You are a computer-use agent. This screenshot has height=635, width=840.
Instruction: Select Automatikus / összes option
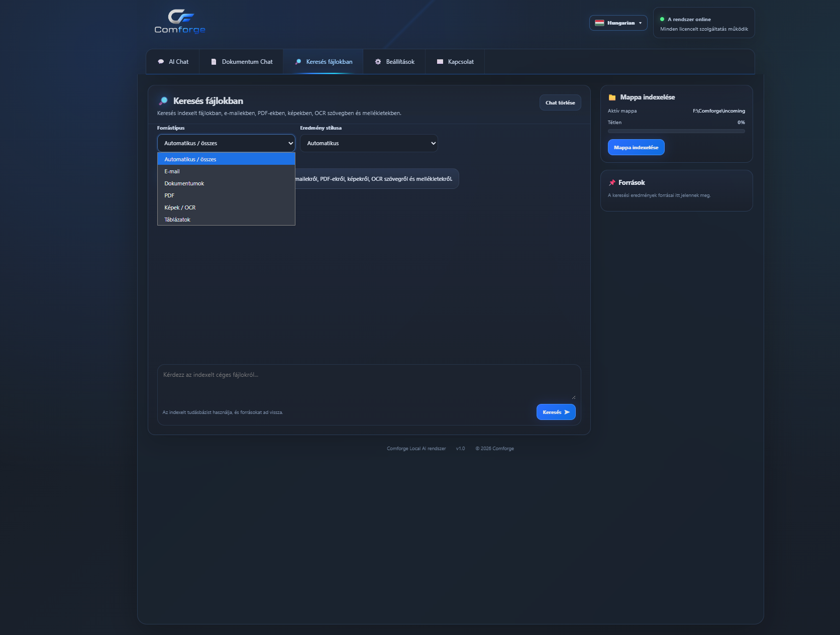pyautogui.click(x=226, y=159)
